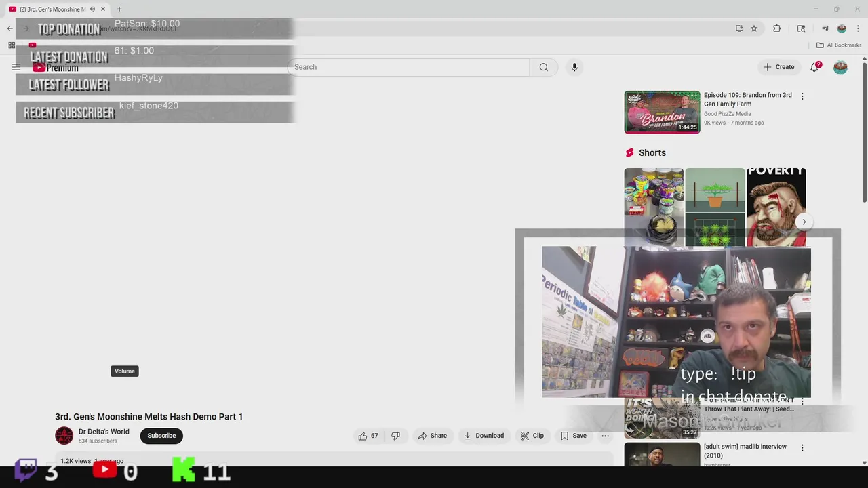Dislike the video with the thumbs-down
Image resolution: width=868 pixels, height=488 pixels.
click(x=396, y=436)
